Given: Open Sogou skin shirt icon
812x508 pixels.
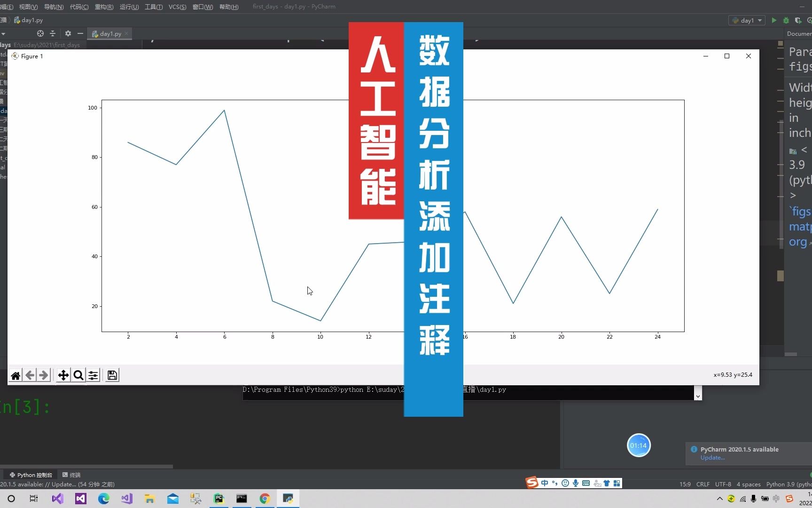Looking at the screenshot, I should (607, 483).
